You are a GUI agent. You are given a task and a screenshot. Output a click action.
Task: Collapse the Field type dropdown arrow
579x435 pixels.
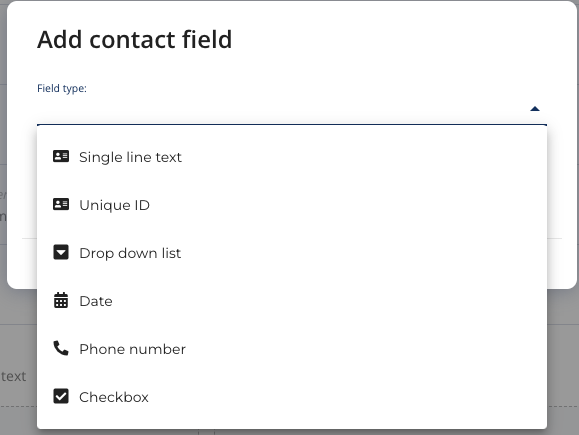(x=535, y=109)
